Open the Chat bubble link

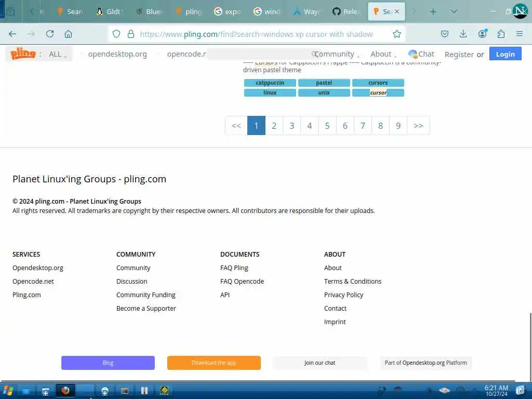point(421,54)
